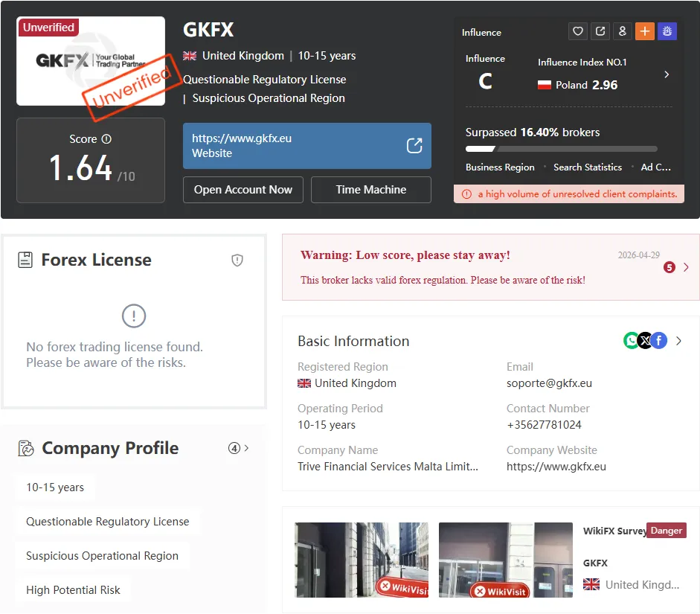Click the 1.64 score value
The image size is (700, 614).
pyautogui.click(x=80, y=168)
